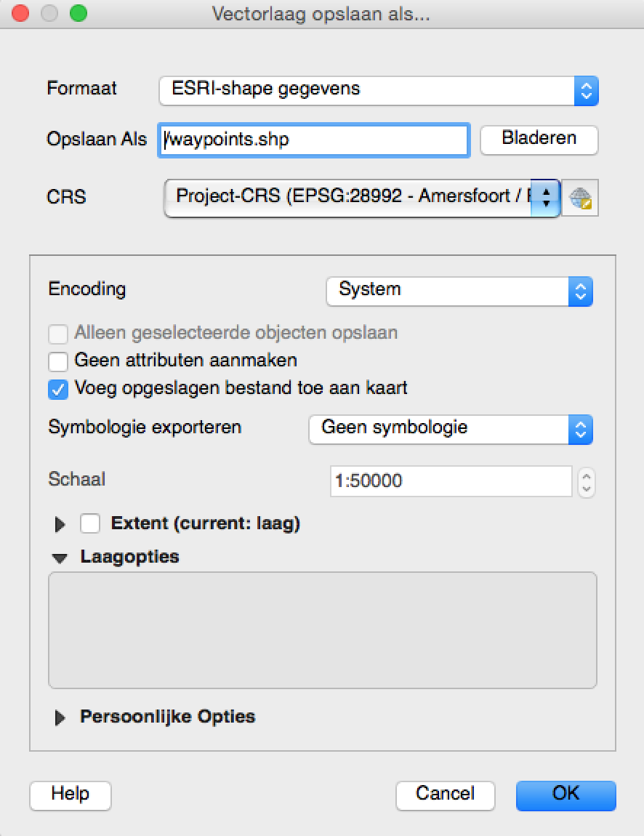This screenshot has height=836, width=644.
Task: Open the Formaat dropdown
Action: coord(378,90)
